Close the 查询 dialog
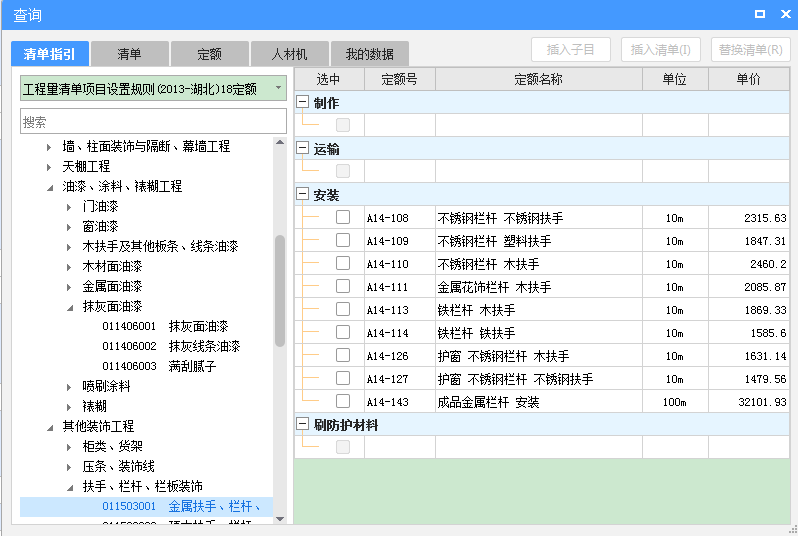The height and width of the screenshot is (536, 798). (x=786, y=14)
